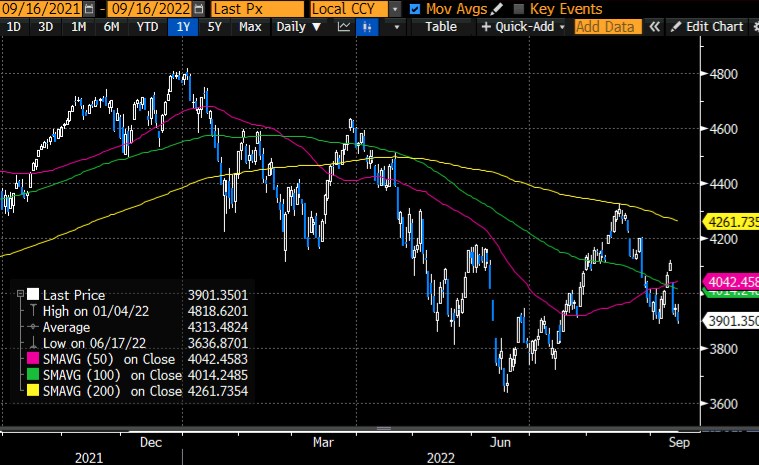759x465 pixels.
Task: Click the 3636.8701 low value
Action: (x=218, y=343)
